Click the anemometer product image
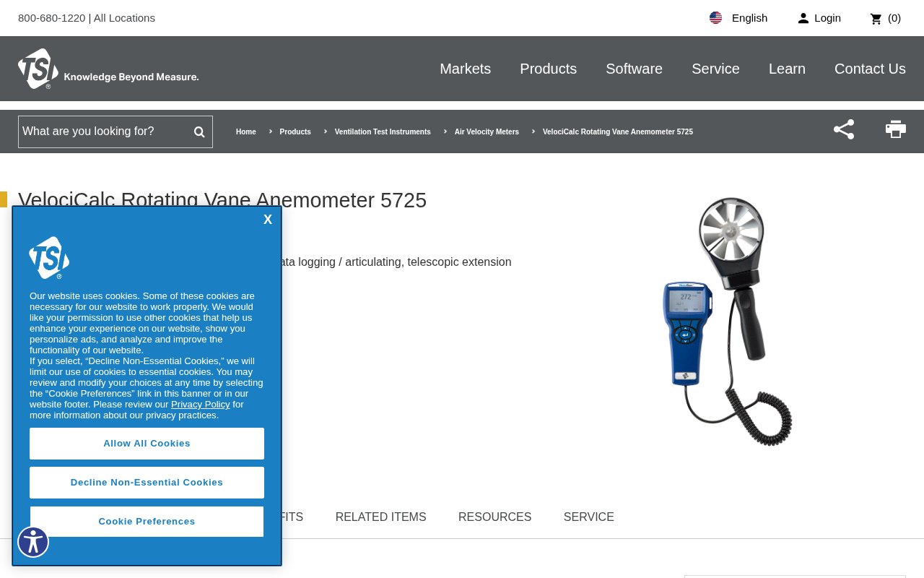Image resolution: width=924 pixels, height=578 pixels. (x=728, y=322)
